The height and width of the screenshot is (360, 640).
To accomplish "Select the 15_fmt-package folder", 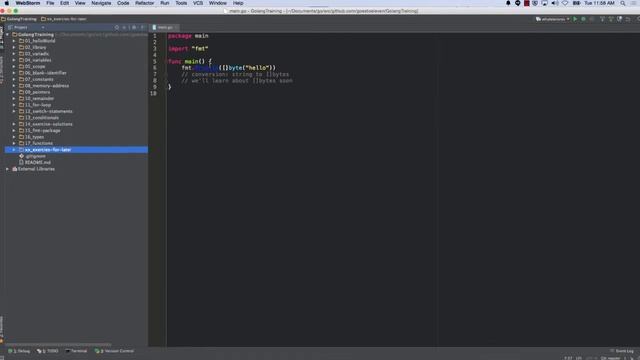I will coord(42,131).
